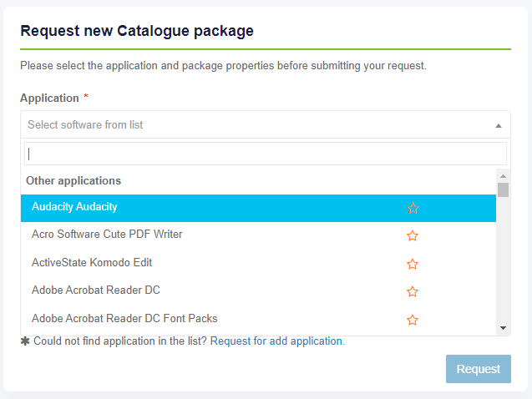The image size is (532, 399).
Task: Toggle star for Adobe Acrobat Reader DC
Action: click(x=413, y=291)
